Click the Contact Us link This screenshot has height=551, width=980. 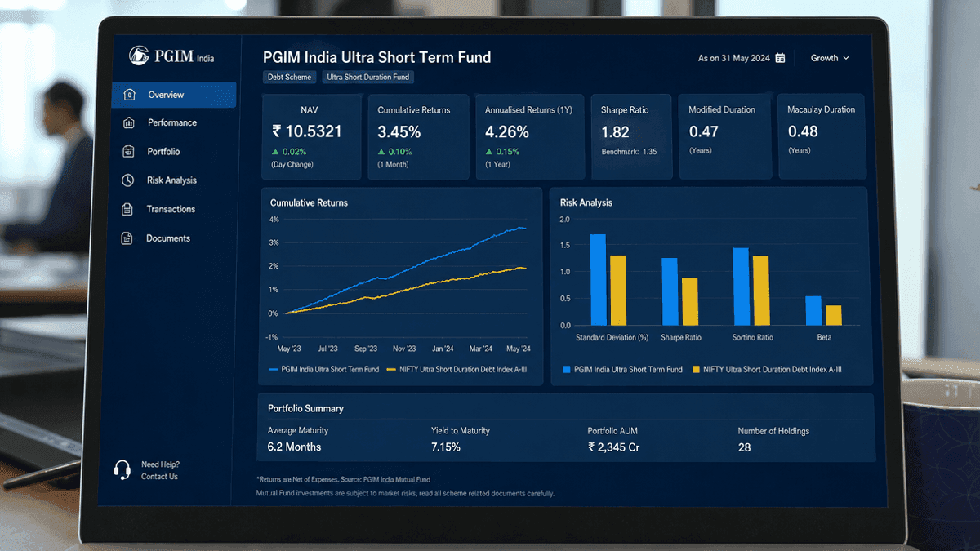[x=159, y=477]
